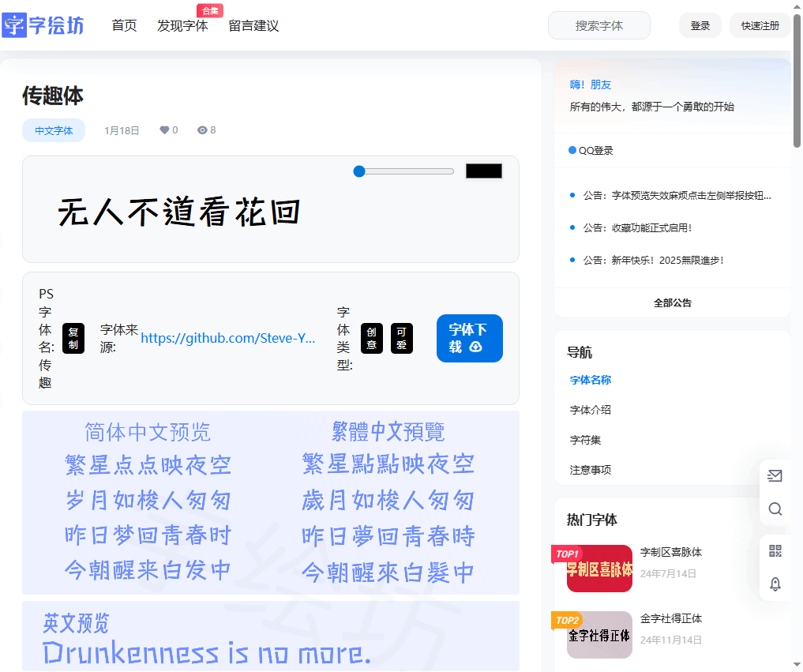Copy the font name with the 复制 icon
Image resolution: width=803 pixels, height=672 pixels.
(73, 338)
